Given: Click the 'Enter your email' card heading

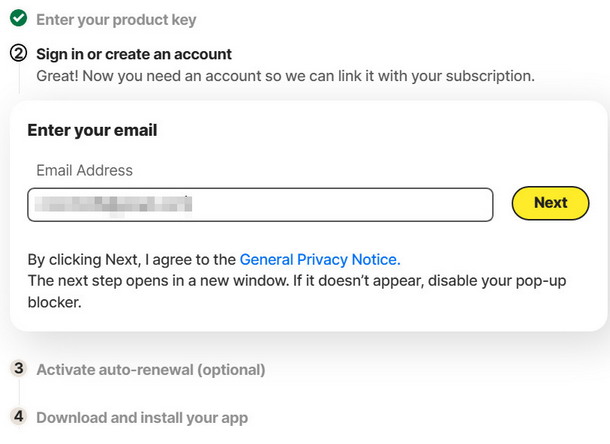Looking at the screenshot, I should click(x=92, y=130).
